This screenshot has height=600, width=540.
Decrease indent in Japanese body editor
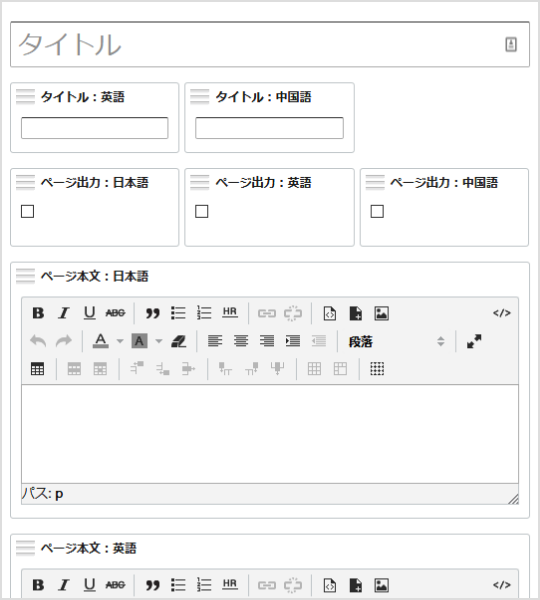pyautogui.click(x=319, y=341)
